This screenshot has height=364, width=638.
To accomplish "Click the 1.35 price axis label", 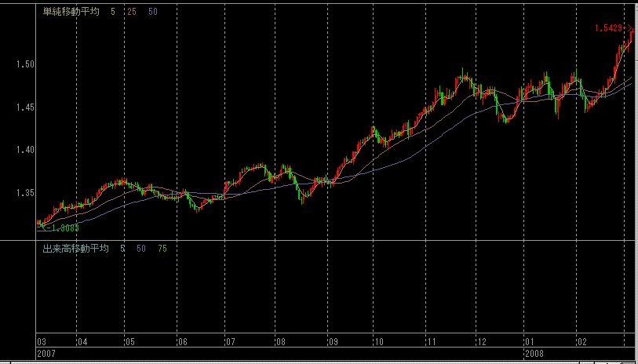I will (25, 193).
